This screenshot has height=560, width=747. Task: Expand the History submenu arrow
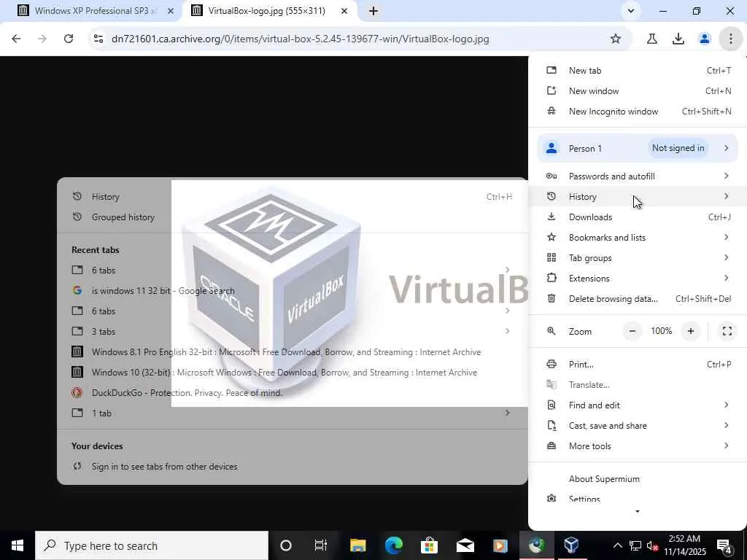pyautogui.click(x=726, y=196)
